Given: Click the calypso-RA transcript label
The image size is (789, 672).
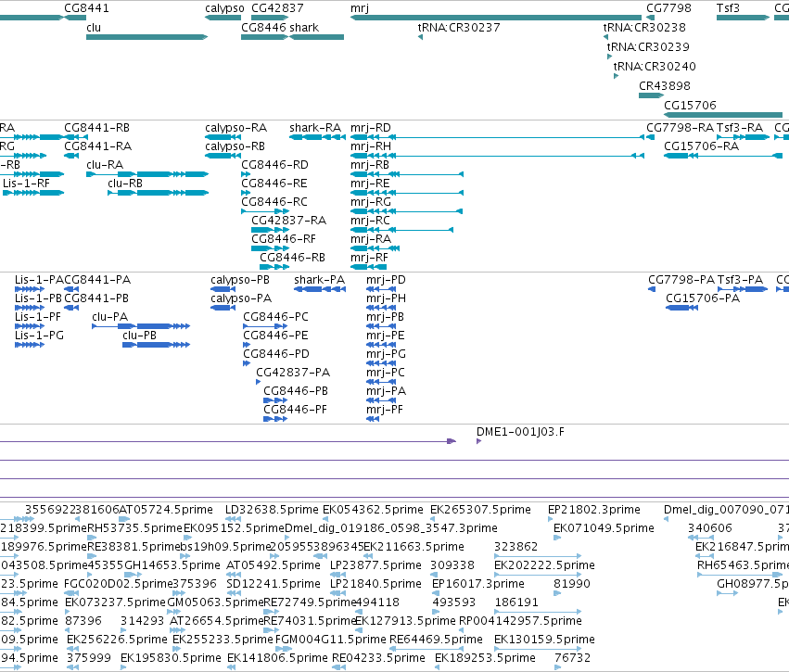Looking at the screenshot, I should coord(236,128).
